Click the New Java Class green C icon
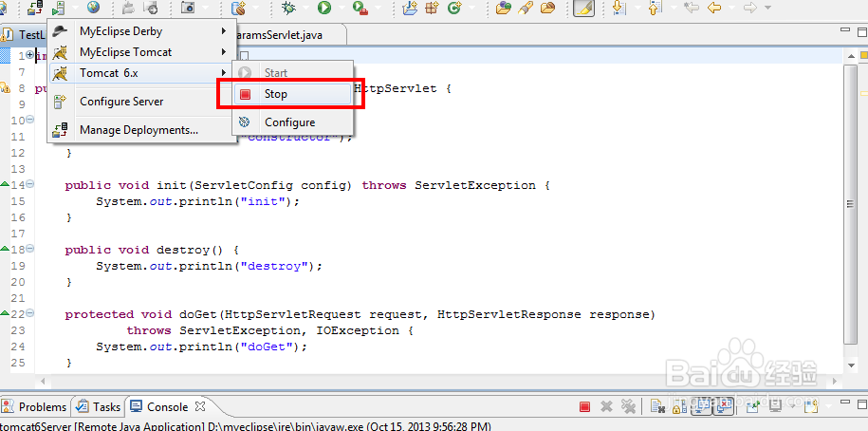 [454, 8]
